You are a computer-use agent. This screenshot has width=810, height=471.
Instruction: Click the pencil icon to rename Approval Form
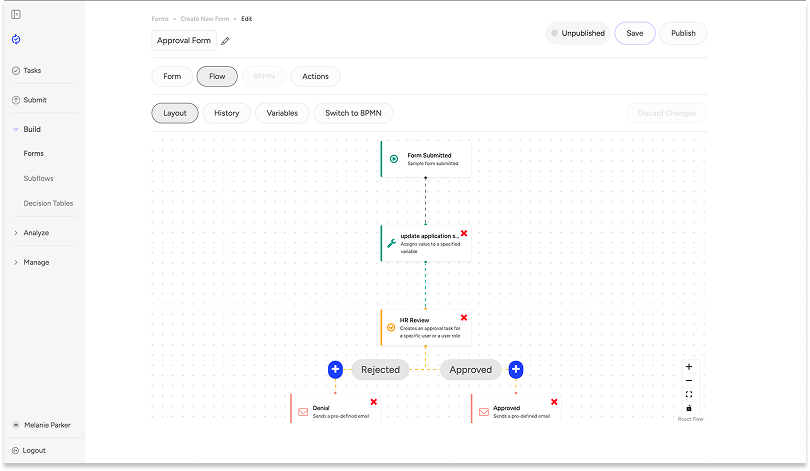(225, 41)
